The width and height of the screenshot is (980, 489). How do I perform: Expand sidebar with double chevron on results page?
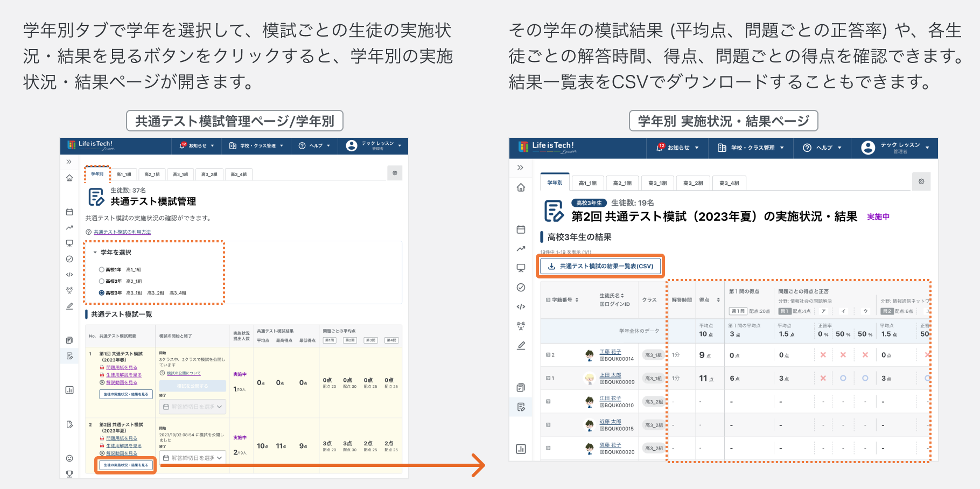[x=520, y=167]
